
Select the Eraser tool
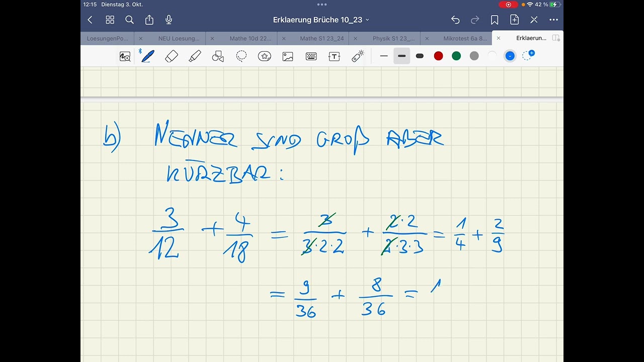pos(172,56)
